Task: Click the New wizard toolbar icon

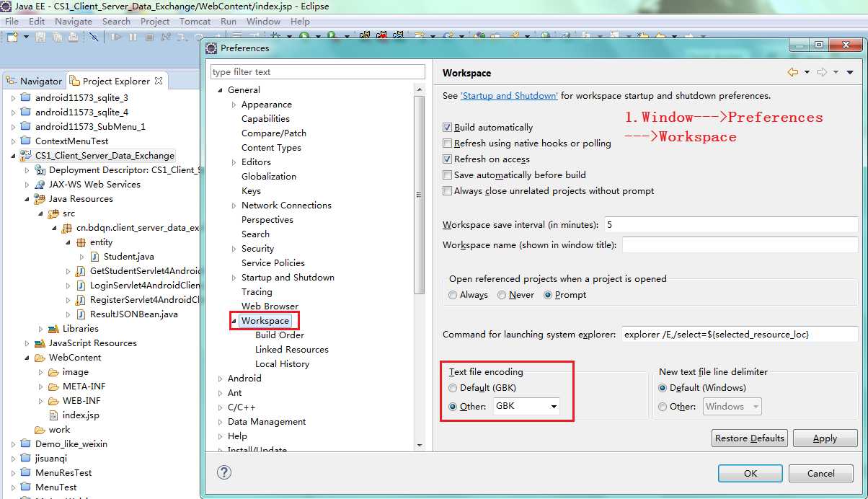Action: point(12,37)
